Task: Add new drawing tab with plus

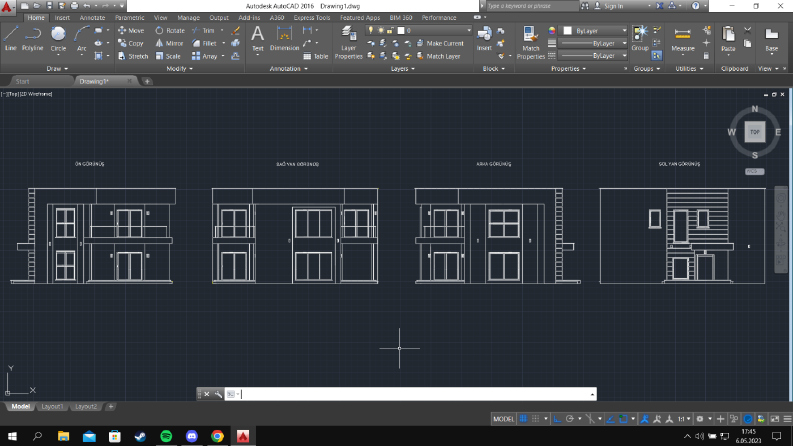Action: coord(147,81)
